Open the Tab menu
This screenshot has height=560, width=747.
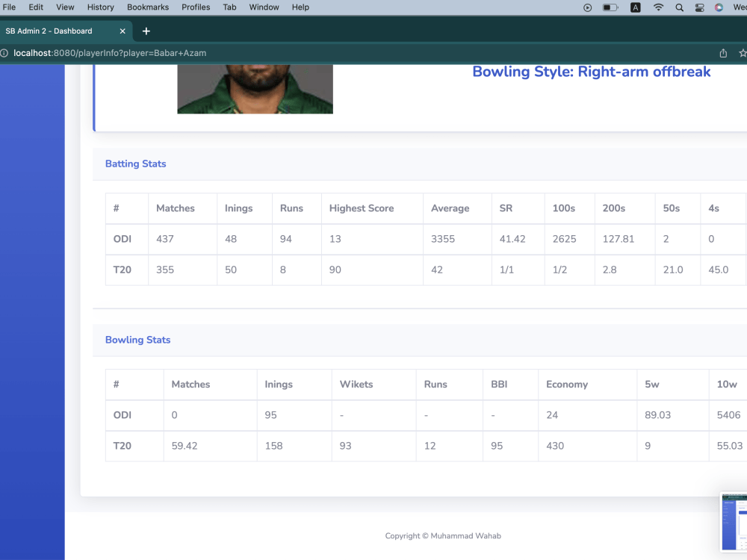tap(229, 7)
